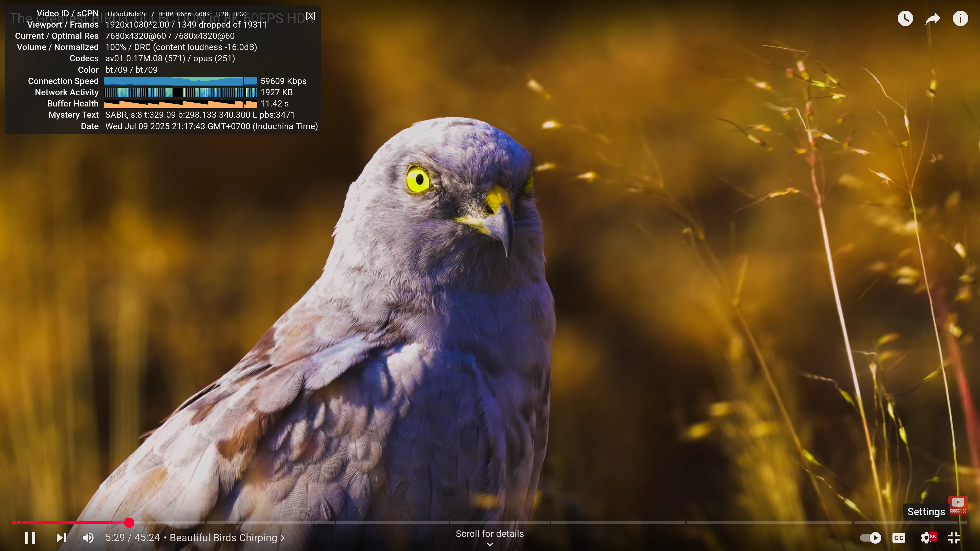Toggle the autoplay switch

(871, 538)
